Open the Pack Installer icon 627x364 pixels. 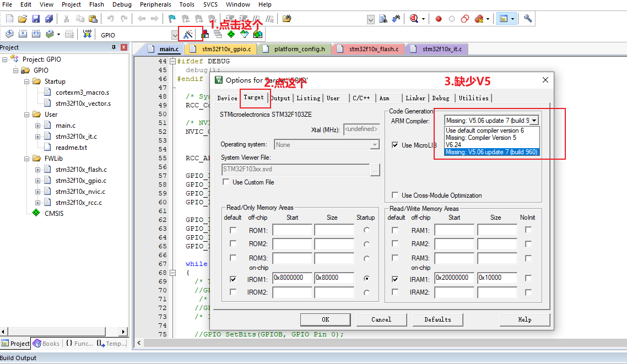(x=258, y=34)
